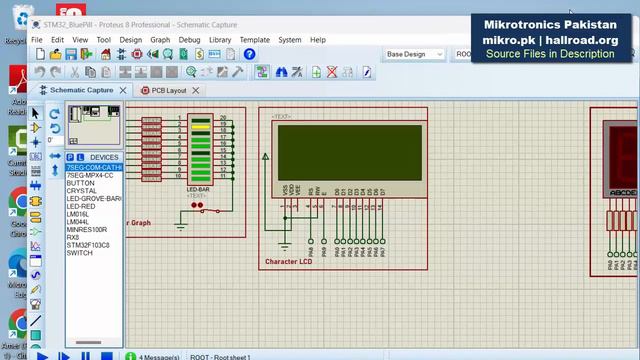Switch to the PCB Layout tab
The height and width of the screenshot is (360, 640).
click(x=169, y=90)
